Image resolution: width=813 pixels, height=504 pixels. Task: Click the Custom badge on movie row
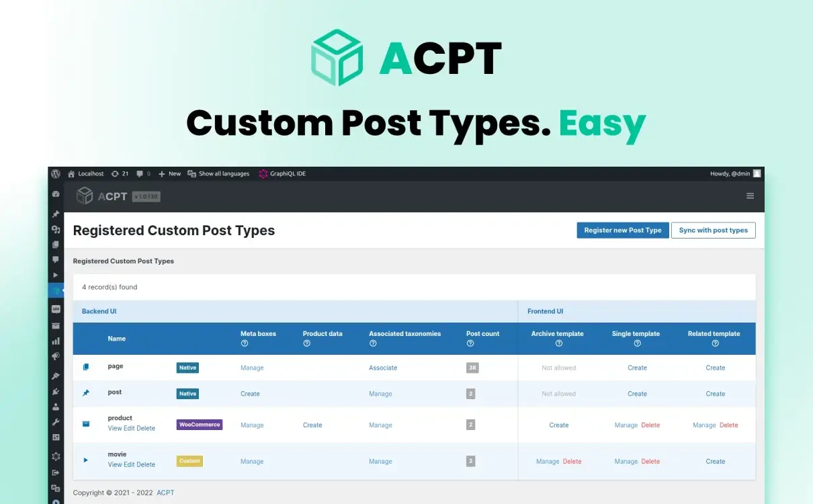[189, 461]
